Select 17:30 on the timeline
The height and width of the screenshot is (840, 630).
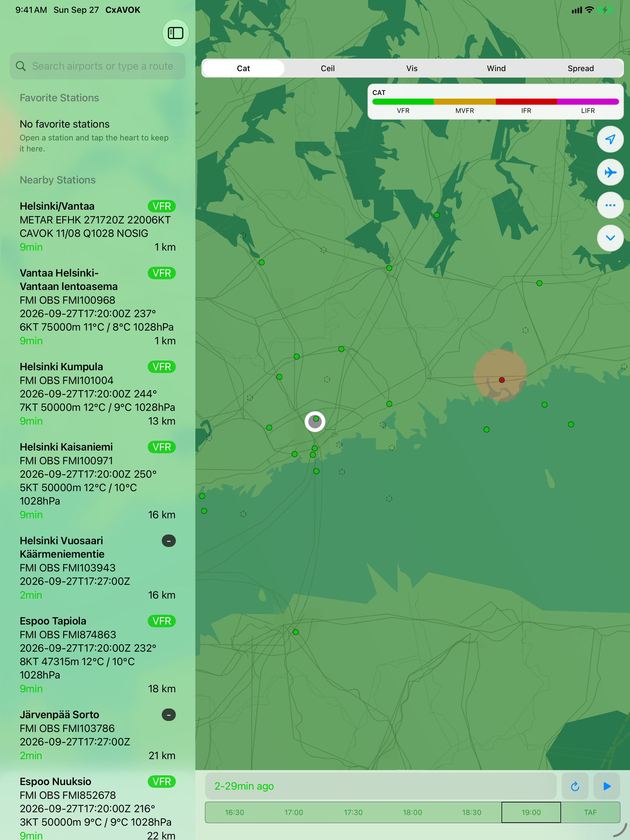tap(353, 812)
